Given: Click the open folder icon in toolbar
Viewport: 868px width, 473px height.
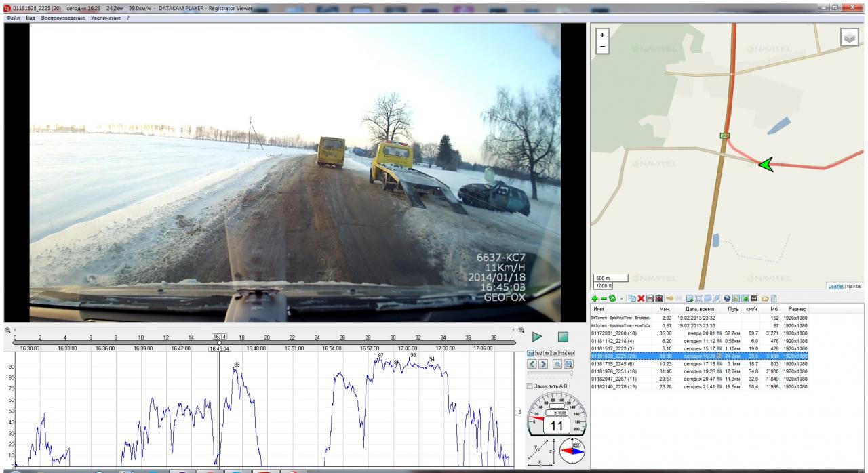Looking at the screenshot, I should (763, 298).
